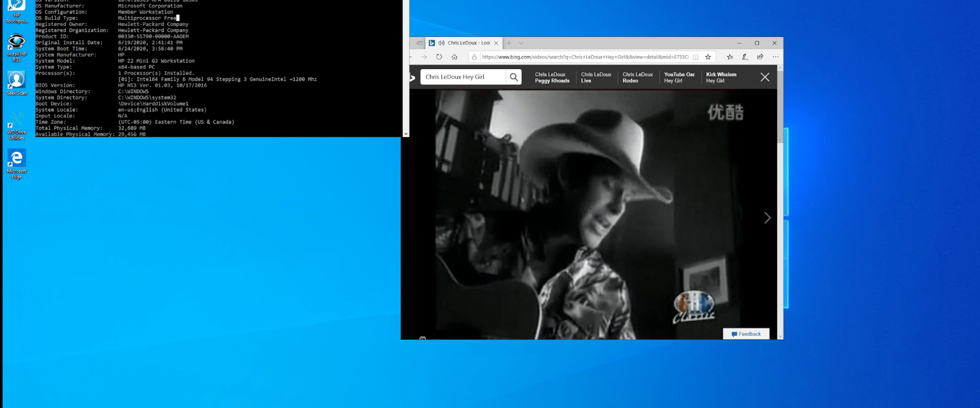Select the Microsoft Edge desktop shortcut

(16, 164)
